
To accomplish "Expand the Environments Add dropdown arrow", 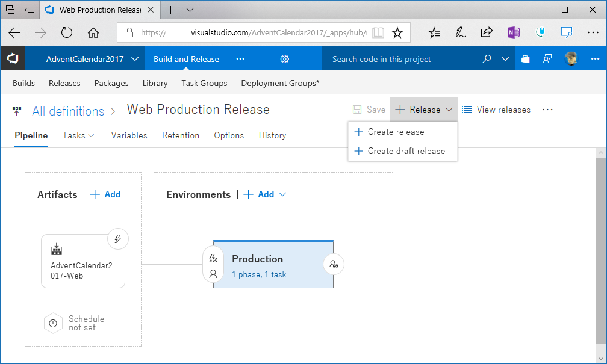I will 282,194.
